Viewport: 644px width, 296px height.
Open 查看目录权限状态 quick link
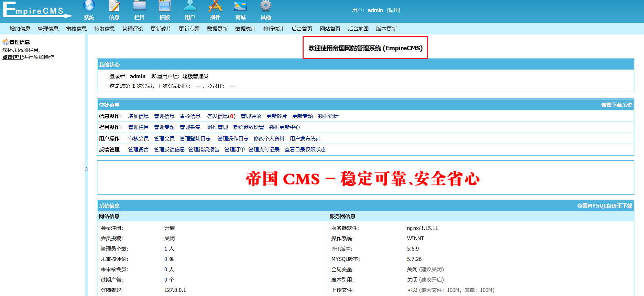305,150
